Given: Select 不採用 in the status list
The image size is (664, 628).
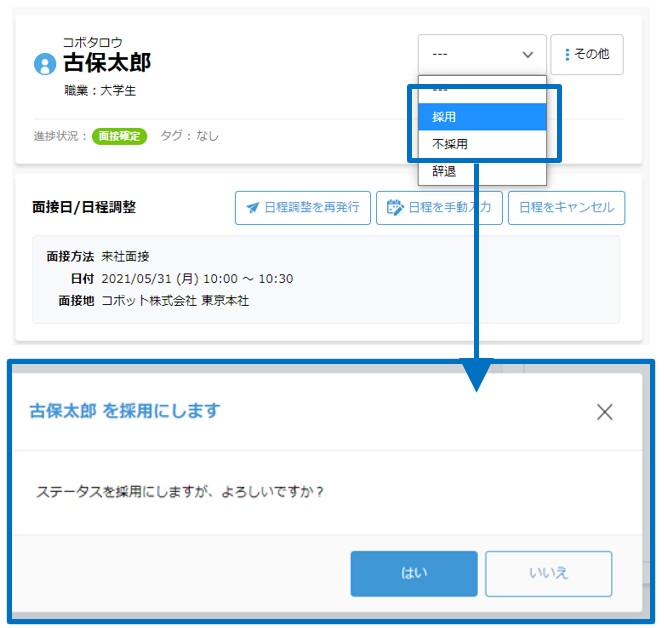Looking at the screenshot, I should coord(482,144).
